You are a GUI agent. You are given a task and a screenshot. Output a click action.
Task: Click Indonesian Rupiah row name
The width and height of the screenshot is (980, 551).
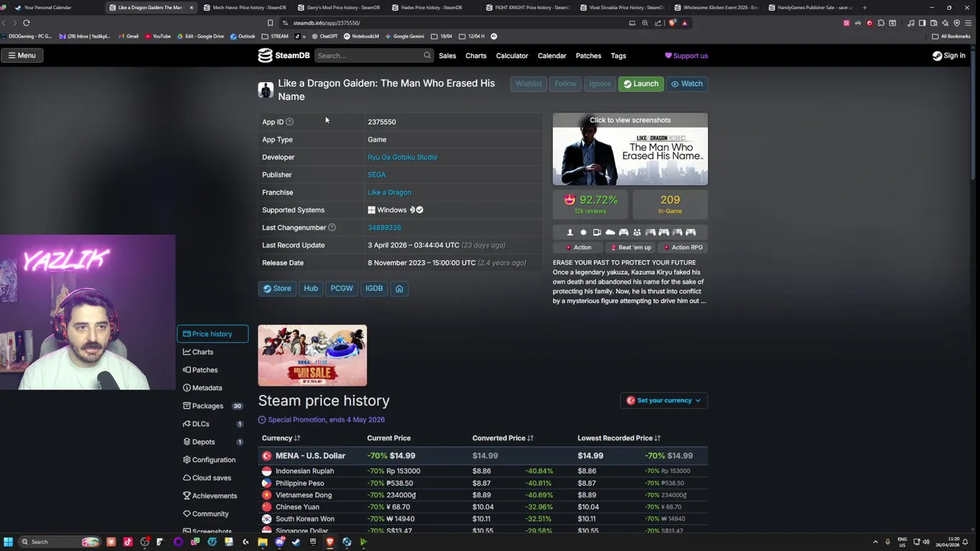click(x=305, y=471)
